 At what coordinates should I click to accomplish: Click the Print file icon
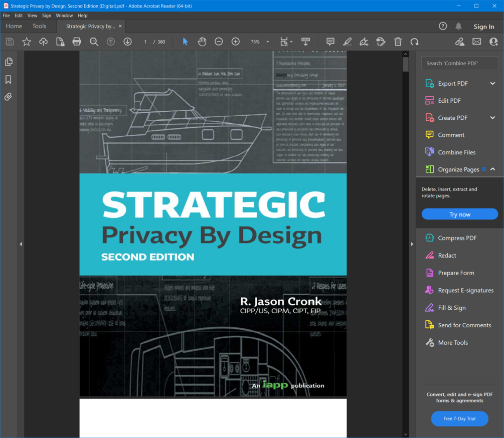(77, 42)
